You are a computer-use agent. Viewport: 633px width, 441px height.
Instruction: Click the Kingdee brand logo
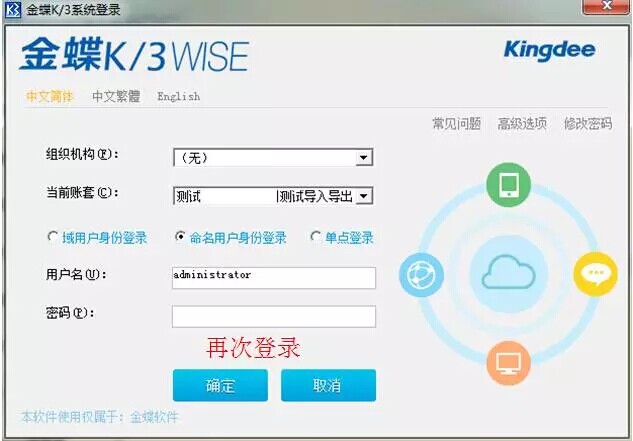549,50
